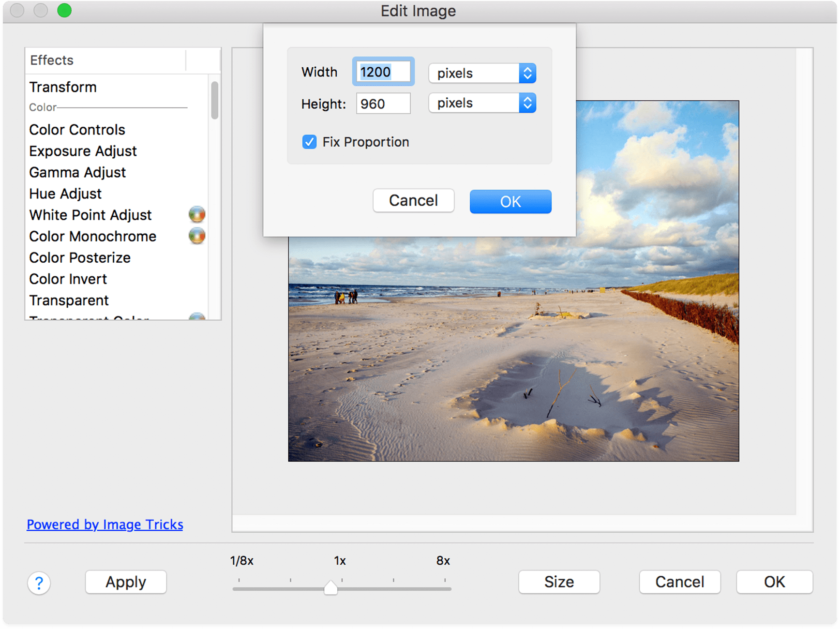Select the Hue Adjust effect
Image resolution: width=840 pixels, height=629 pixels.
click(x=65, y=194)
